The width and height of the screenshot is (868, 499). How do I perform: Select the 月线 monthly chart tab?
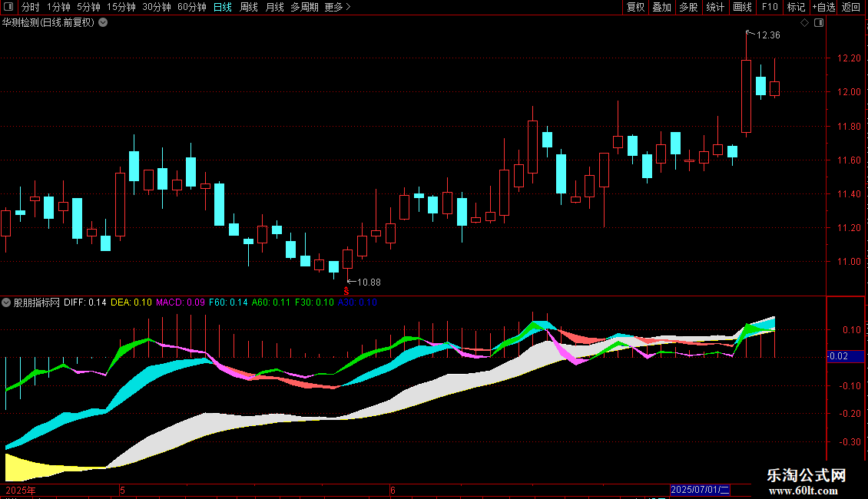(x=274, y=7)
